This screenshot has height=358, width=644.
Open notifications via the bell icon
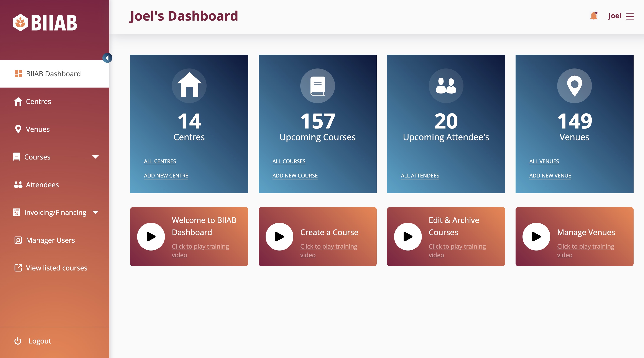594,16
